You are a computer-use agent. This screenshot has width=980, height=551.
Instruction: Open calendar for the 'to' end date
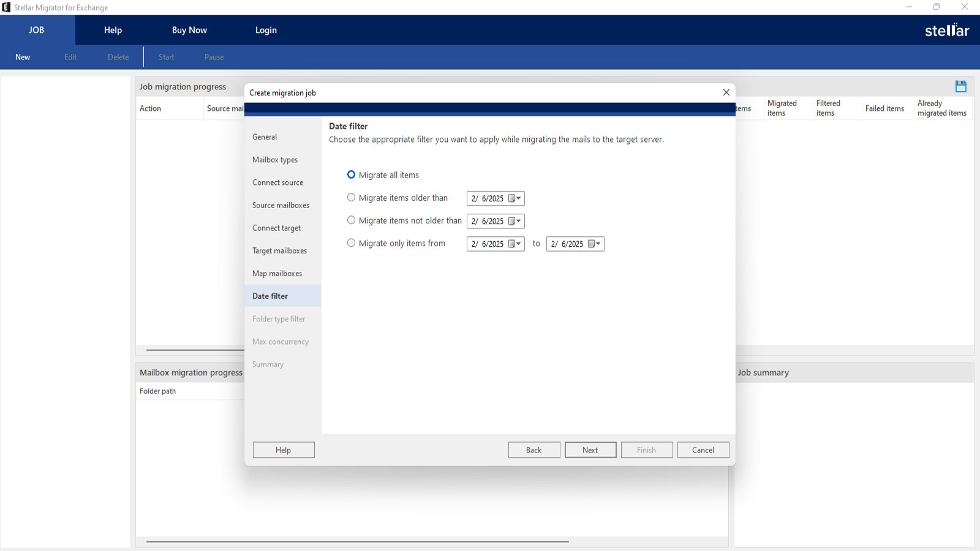594,244
